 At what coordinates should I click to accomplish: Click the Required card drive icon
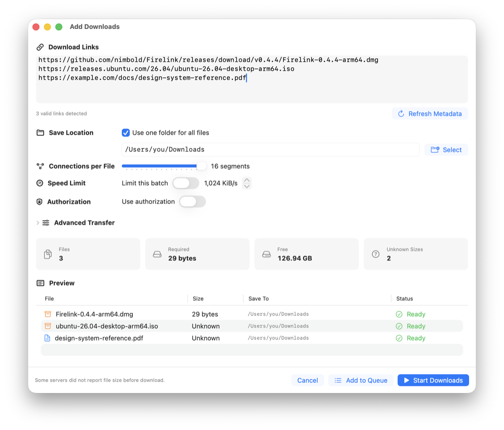pyautogui.click(x=157, y=254)
